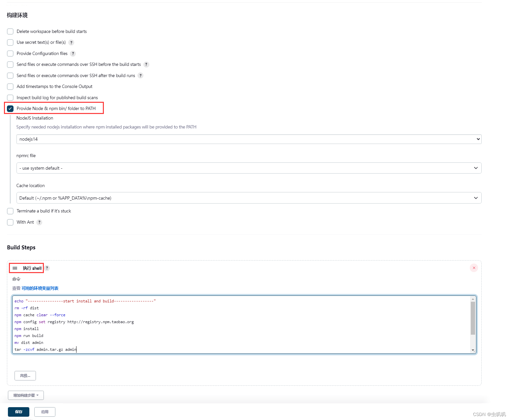Open the 高级... advanced settings
Screen dimensions: 511x420
(x=25, y=376)
